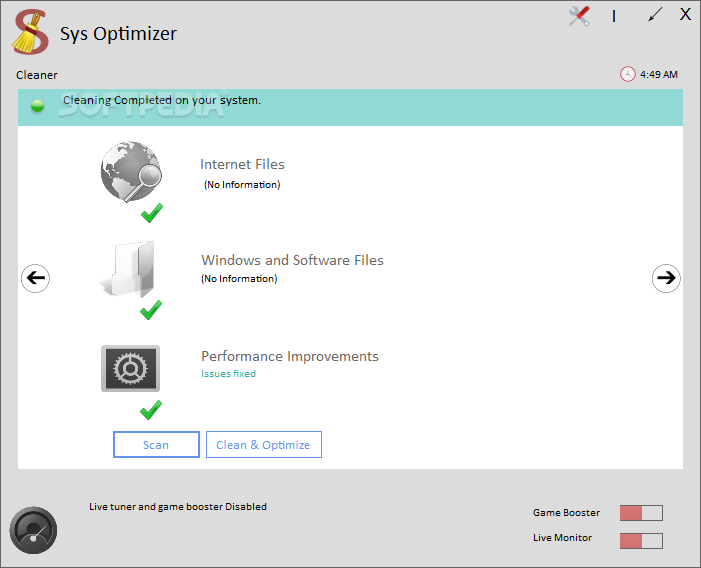701x568 pixels.
Task: Click the speedometer gauge icon
Action: point(33,530)
